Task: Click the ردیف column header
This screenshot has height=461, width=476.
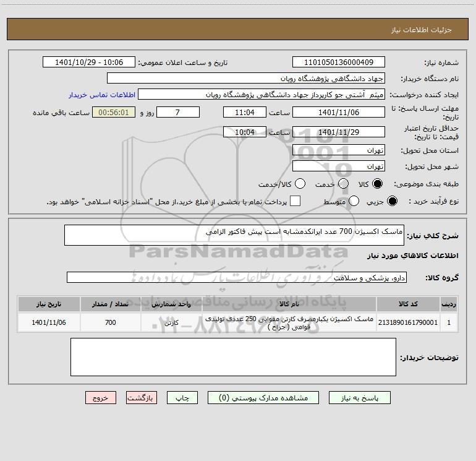Action: point(449,304)
